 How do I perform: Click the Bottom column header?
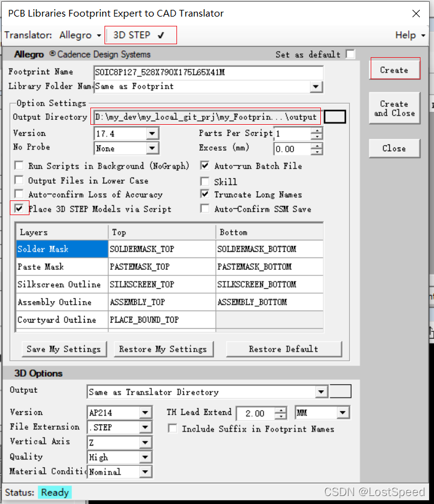269,232
